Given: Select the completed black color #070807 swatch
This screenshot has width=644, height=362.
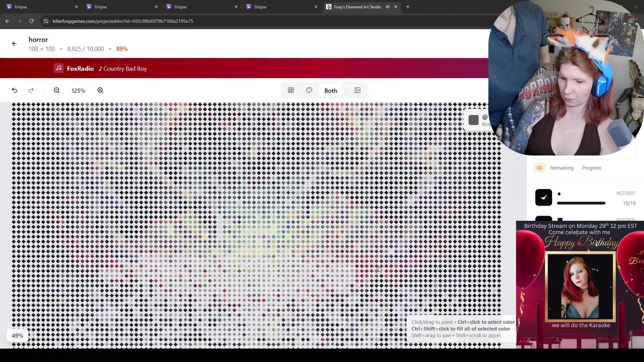Looking at the screenshot, I should tap(543, 197).
